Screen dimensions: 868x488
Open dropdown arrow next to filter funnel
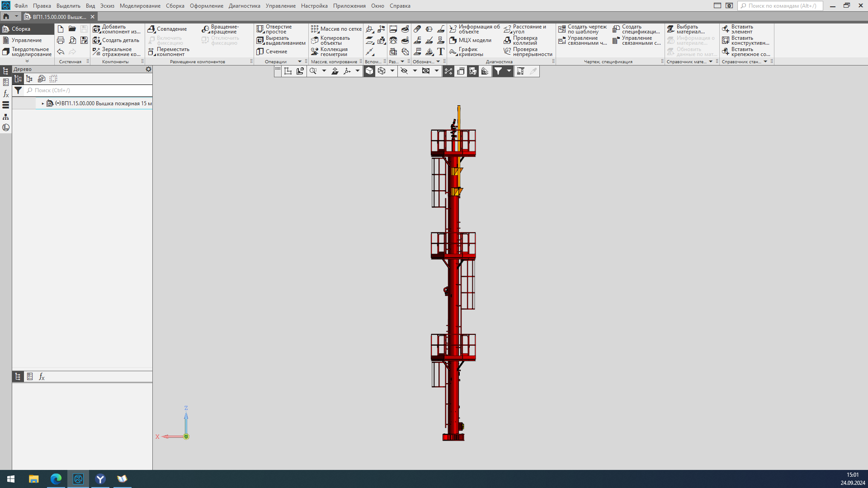tap(509, 71)
